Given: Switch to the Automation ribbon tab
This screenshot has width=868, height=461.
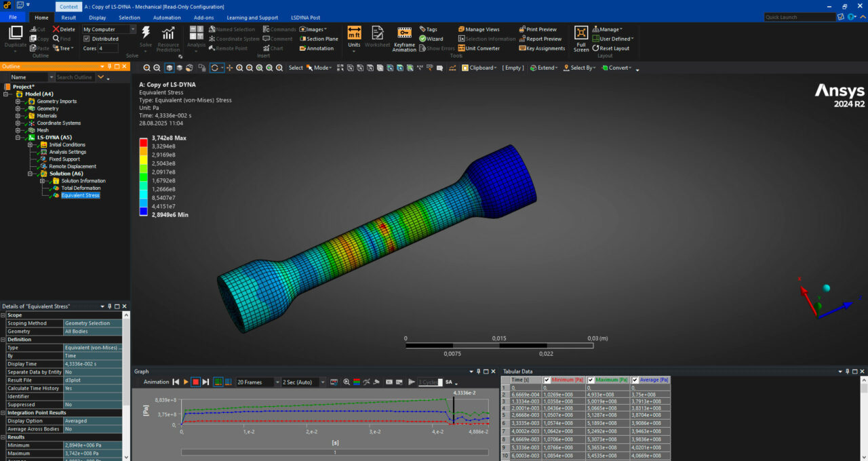Looking at the screenshot, I should [x=167, y=18].
